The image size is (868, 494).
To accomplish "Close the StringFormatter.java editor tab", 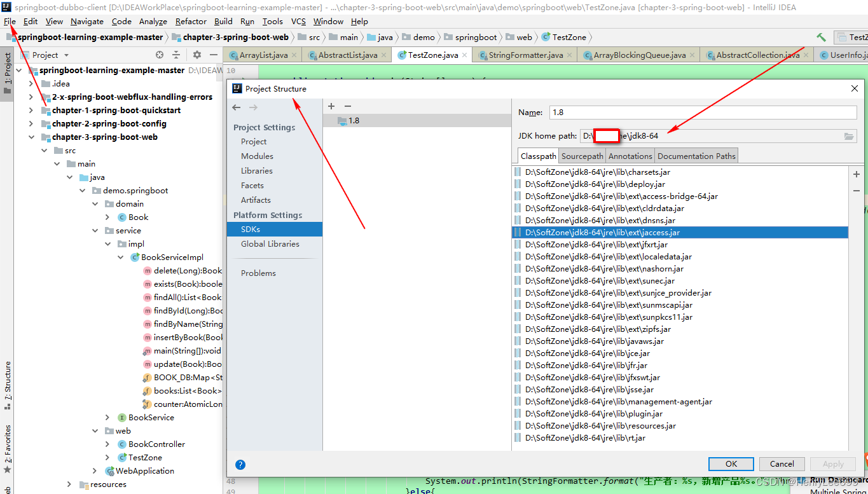I will [570, 55].
